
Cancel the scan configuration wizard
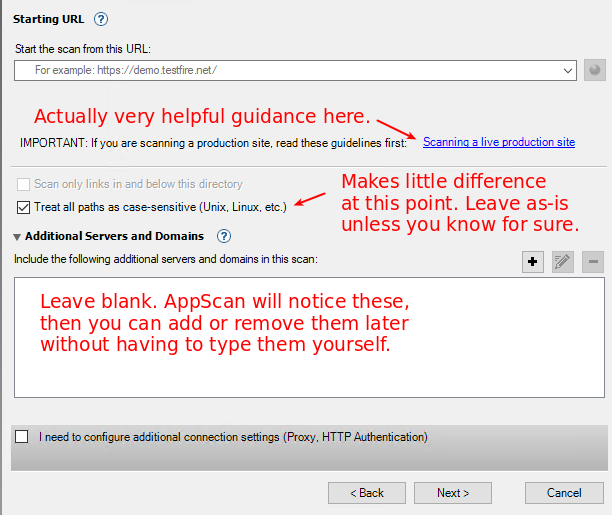(565, 493)
